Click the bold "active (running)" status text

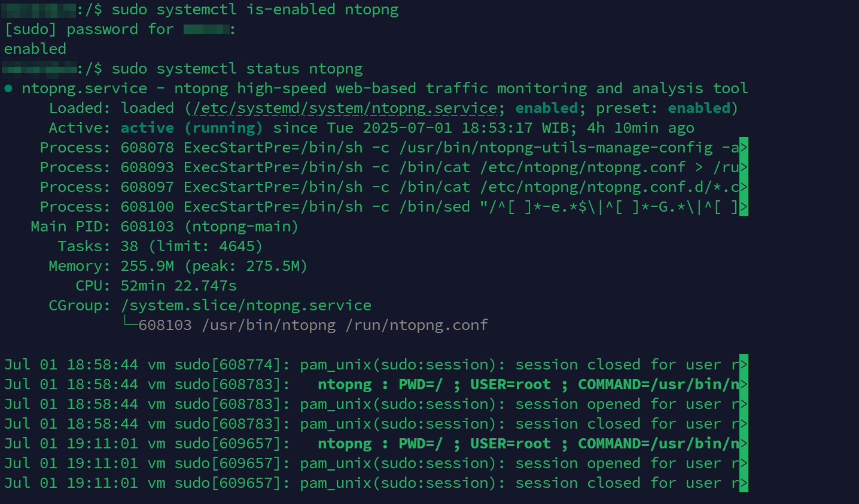tap(191, 128)
